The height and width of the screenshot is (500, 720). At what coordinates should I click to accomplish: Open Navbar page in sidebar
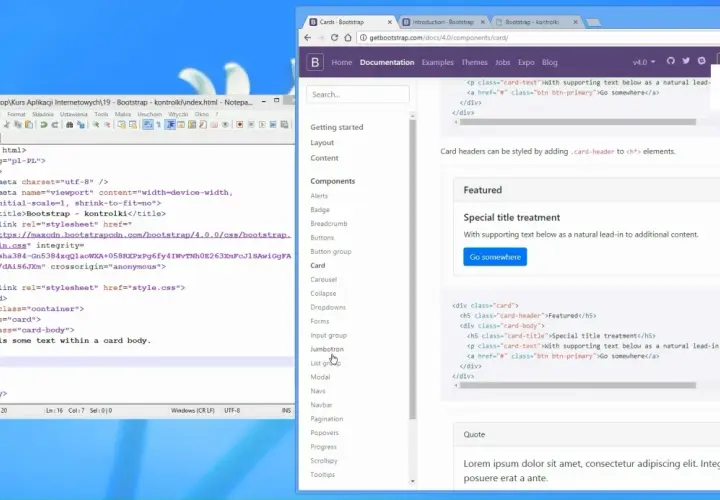[321, 405]
